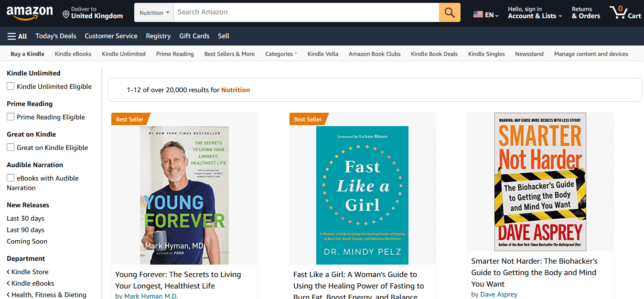Image resolution: width=644 pixels, height=299 pixels.
Task: Open the Young Forever book cover
Action: 184,195
